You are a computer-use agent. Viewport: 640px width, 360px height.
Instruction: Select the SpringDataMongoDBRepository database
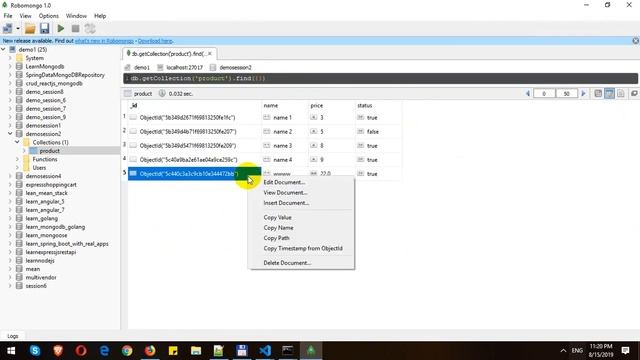[65, 75]
